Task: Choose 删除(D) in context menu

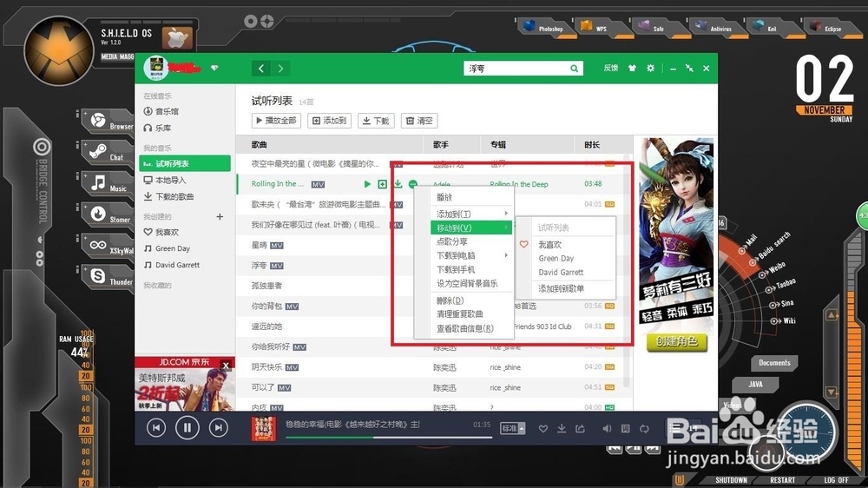Action: tap(471, 300)
